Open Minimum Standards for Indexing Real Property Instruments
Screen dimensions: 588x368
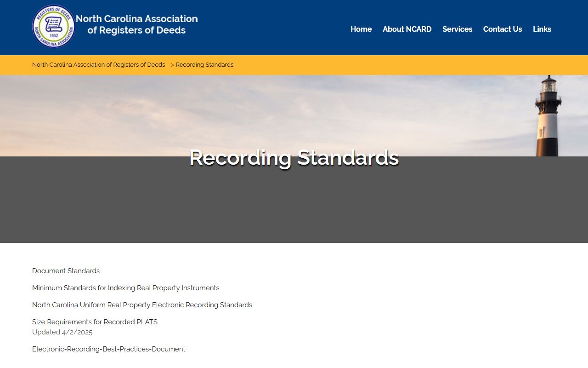126,288
